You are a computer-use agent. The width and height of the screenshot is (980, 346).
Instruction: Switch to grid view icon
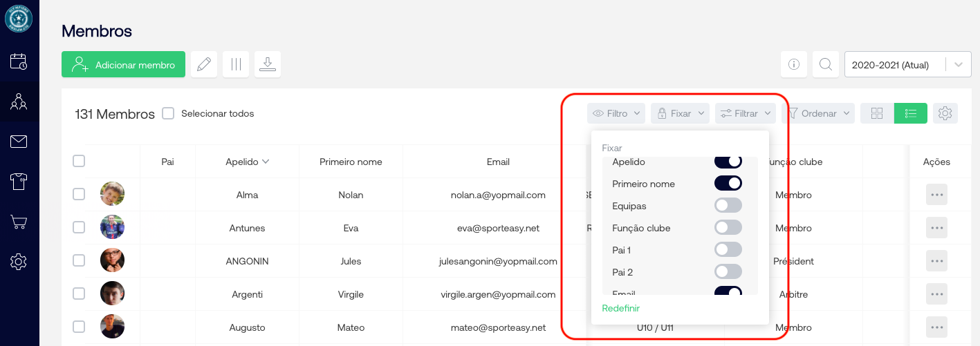pos(877,113)
